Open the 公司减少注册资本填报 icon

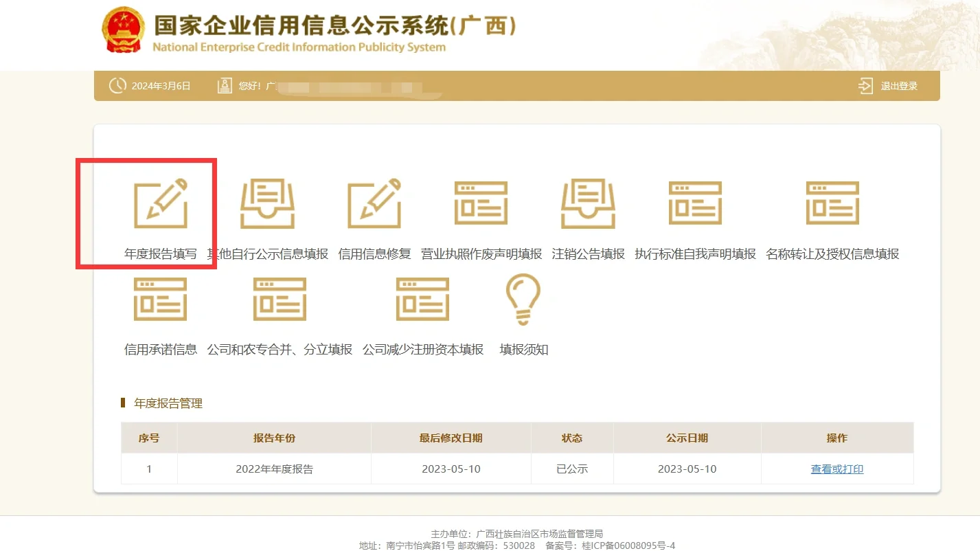pyautogui.click(x=423, y=300)
